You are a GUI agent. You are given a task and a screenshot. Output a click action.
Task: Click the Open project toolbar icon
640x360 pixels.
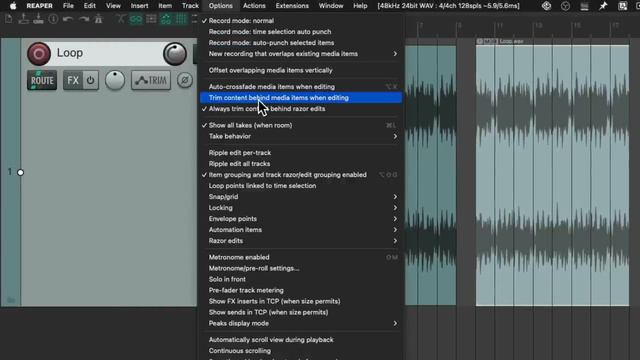click(x=23, y=19)
